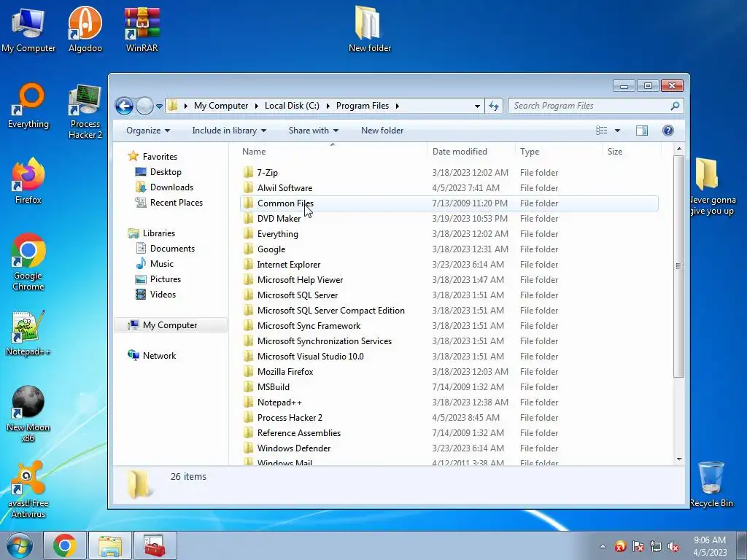Click the file list scroll down arrow
The height and width of the screenshot is (560, 747).
click(679, 459)
